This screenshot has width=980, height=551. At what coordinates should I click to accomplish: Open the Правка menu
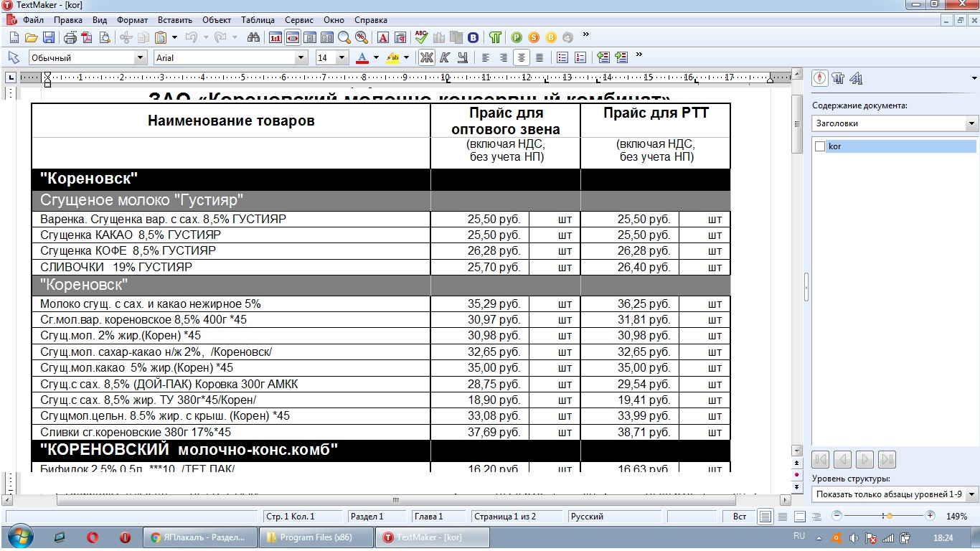(68, 20)
